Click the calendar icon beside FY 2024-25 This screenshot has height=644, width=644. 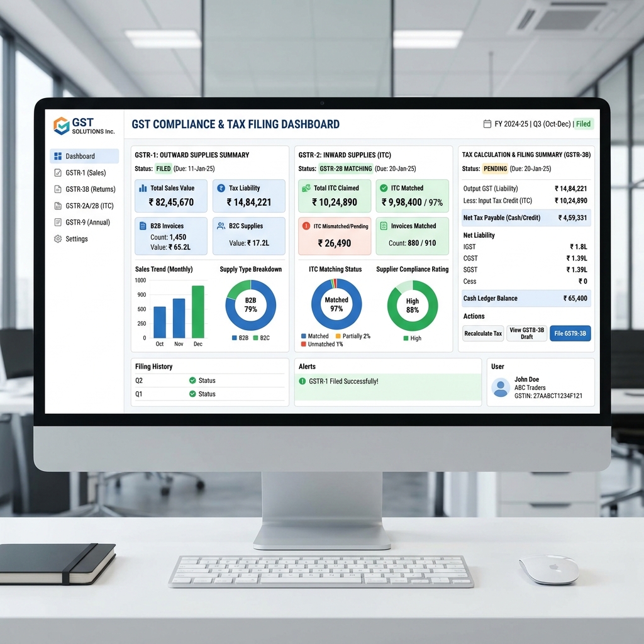click(x=487, y=124)
